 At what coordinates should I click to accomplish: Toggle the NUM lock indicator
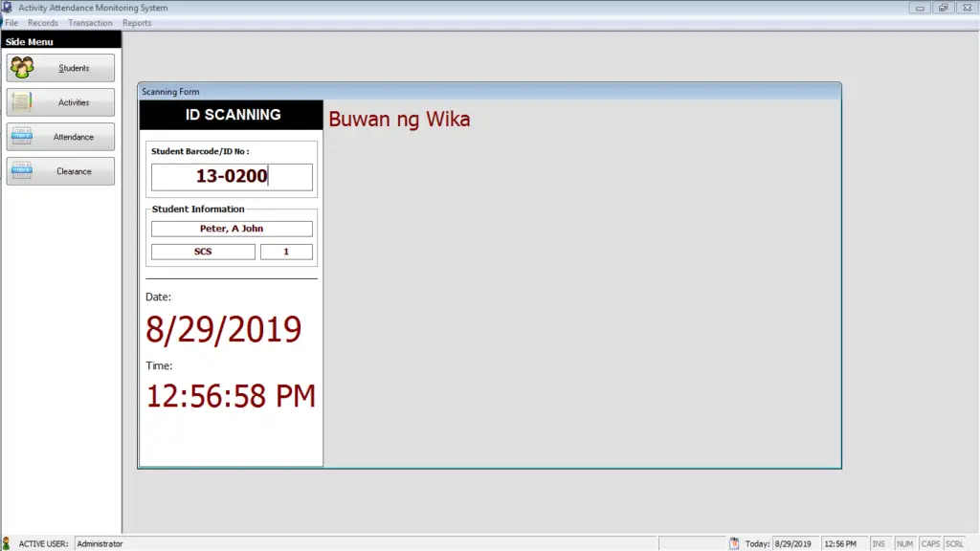(x=905, y=543)
